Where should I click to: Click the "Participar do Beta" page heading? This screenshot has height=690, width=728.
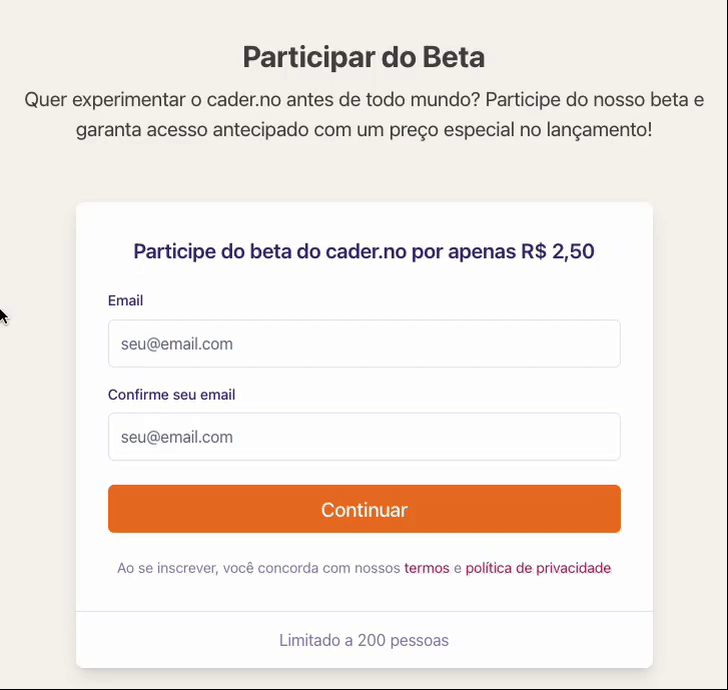tap(364, 57)
